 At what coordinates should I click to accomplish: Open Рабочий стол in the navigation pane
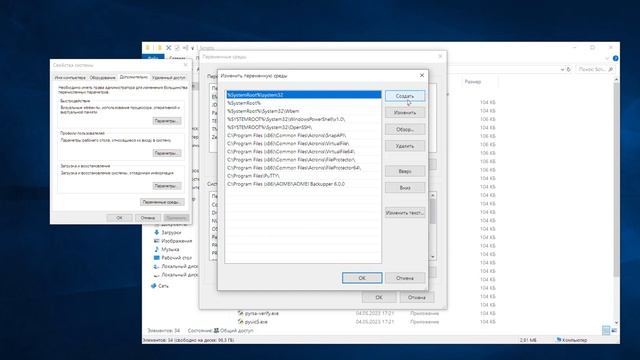pyautogui.click(x=176, y=258)
